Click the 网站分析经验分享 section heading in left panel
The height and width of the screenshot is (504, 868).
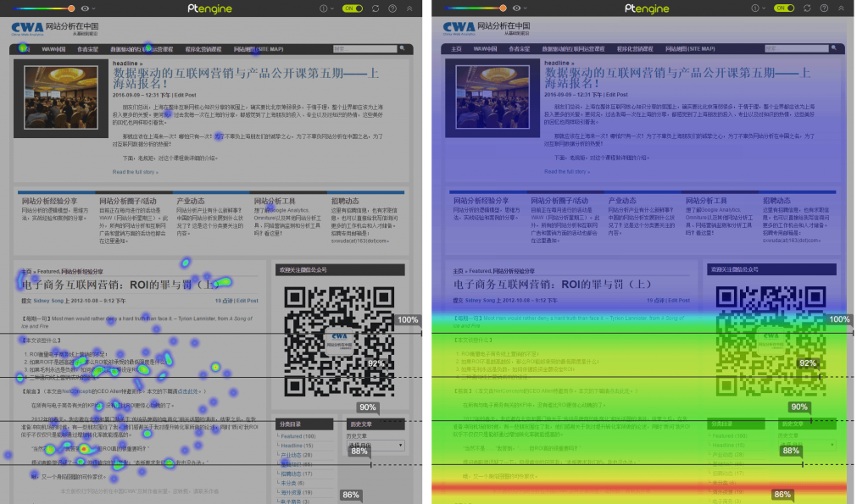(x=49, y=201)
